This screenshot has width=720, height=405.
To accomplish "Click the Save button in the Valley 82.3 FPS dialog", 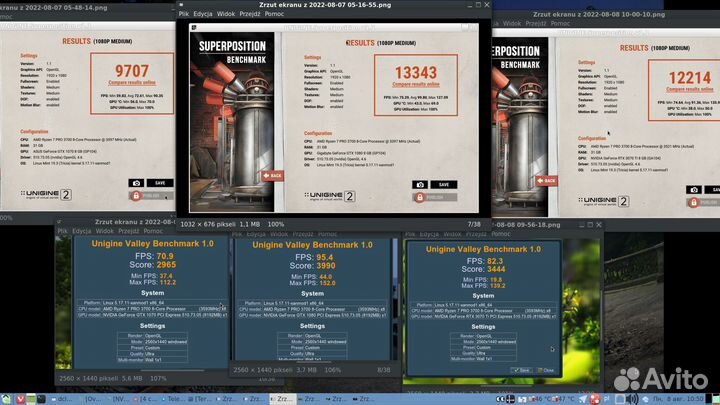I will point(522,370).
